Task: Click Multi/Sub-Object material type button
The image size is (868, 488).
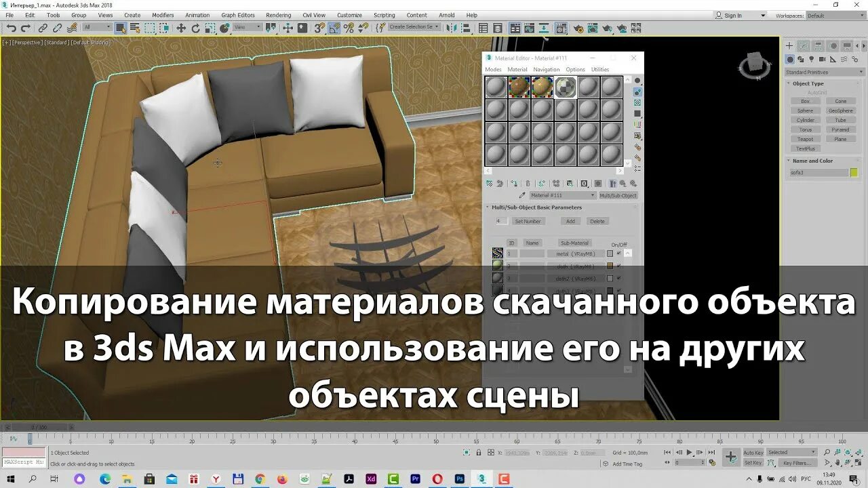Action: 618,195
